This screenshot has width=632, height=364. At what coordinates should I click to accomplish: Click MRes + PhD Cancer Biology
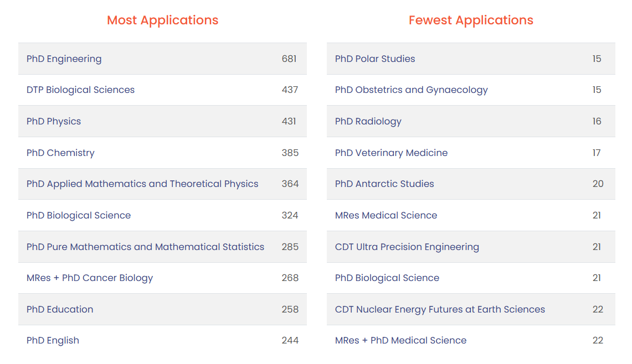coord(162,278)
